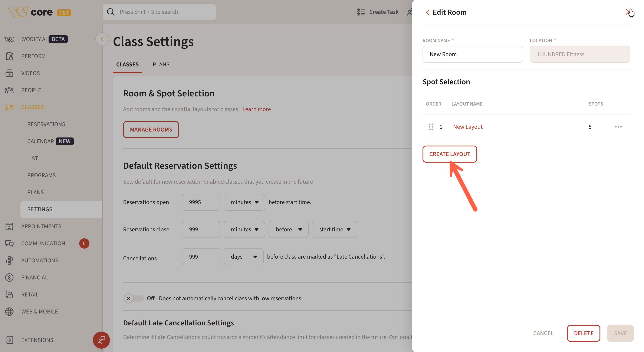Image resolution: width=644 pixels, height=352 pixels.
Task: Click Create Layout button
Action: pyautogui.click(x=450, y=154)
